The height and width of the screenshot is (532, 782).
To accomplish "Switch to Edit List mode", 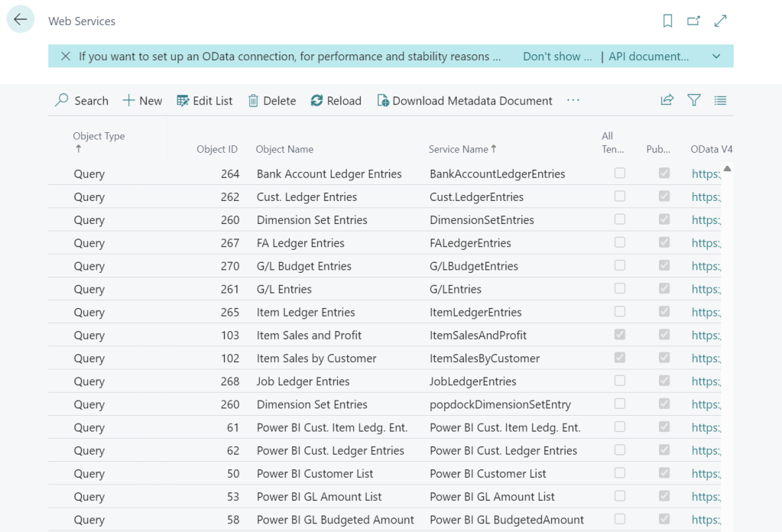I will (x=204, y=101).
